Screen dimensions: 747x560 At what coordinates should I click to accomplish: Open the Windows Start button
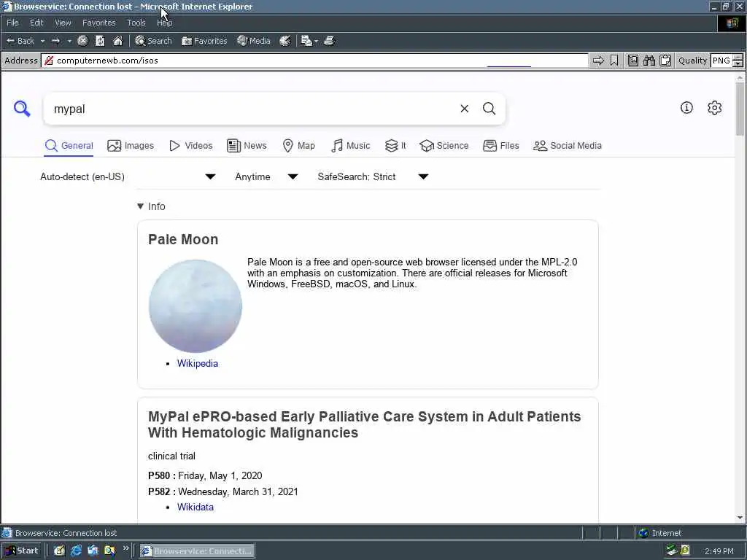pyautogui.click(x=22, y=551)
